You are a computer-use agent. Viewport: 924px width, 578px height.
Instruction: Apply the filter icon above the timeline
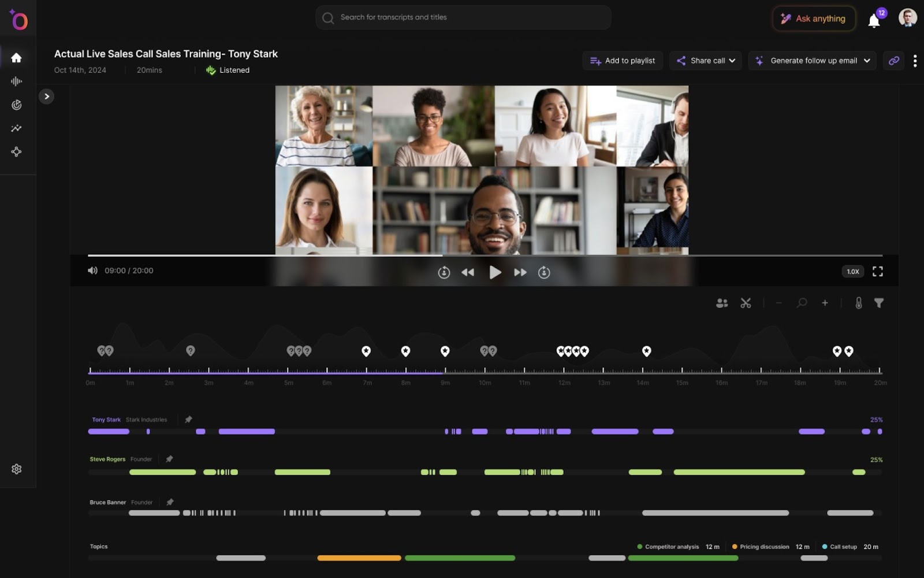879,302
